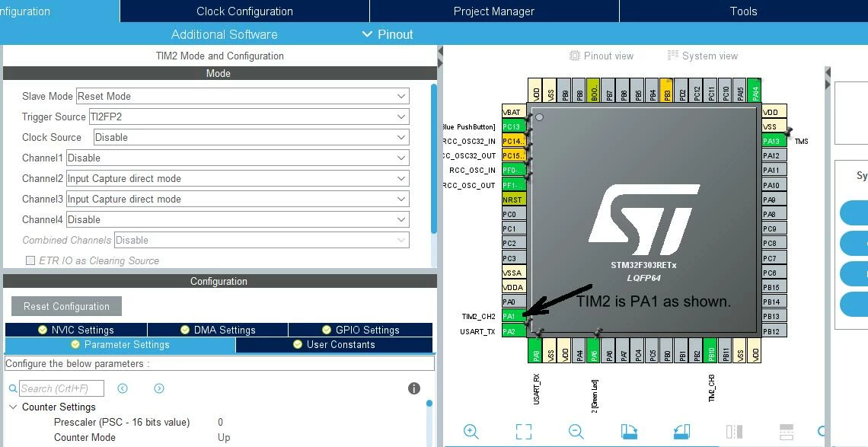Image resolution: width=868 pixels, height=447 pixels.
Task: Switch to the Project Manager tab
Action: click(494, 11)
